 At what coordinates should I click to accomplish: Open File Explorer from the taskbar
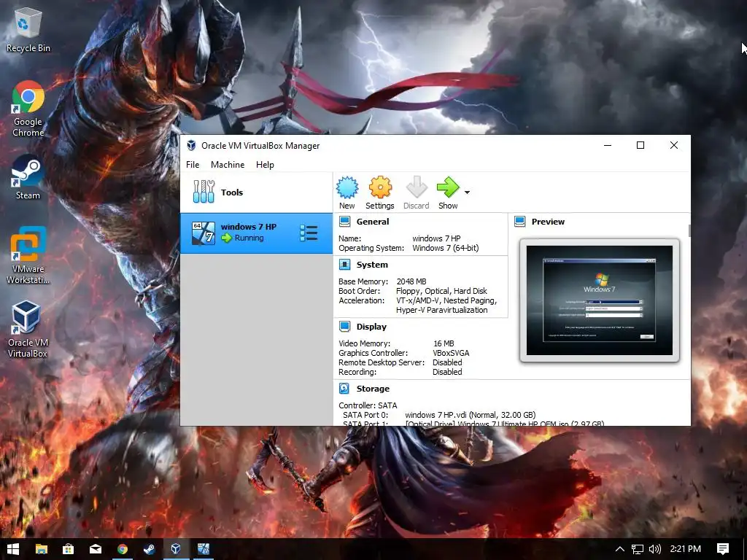(x=42, y=549)
